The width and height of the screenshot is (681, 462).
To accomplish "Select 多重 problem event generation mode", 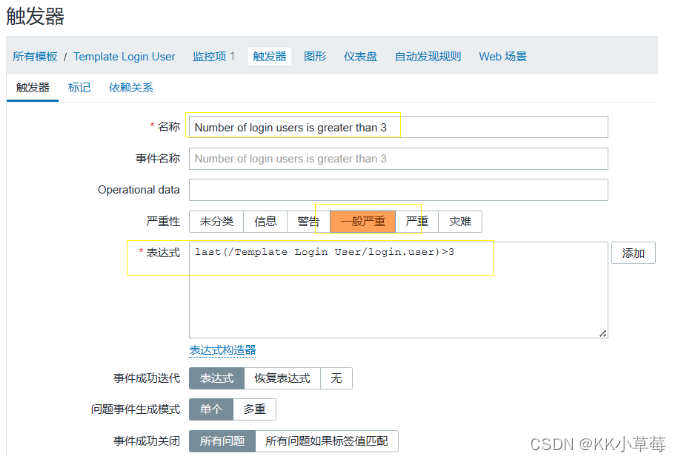I will pyautogui.click(x=255, y=409).
